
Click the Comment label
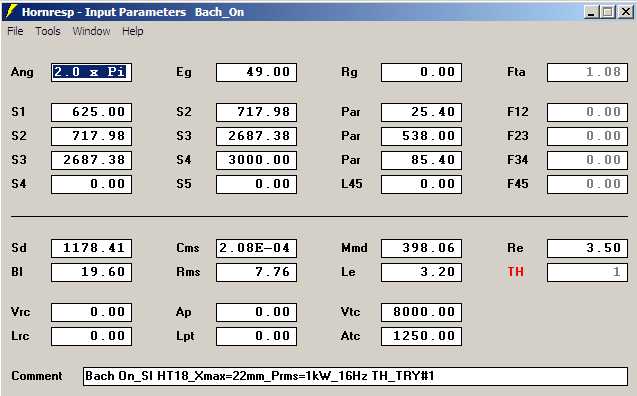37,376
